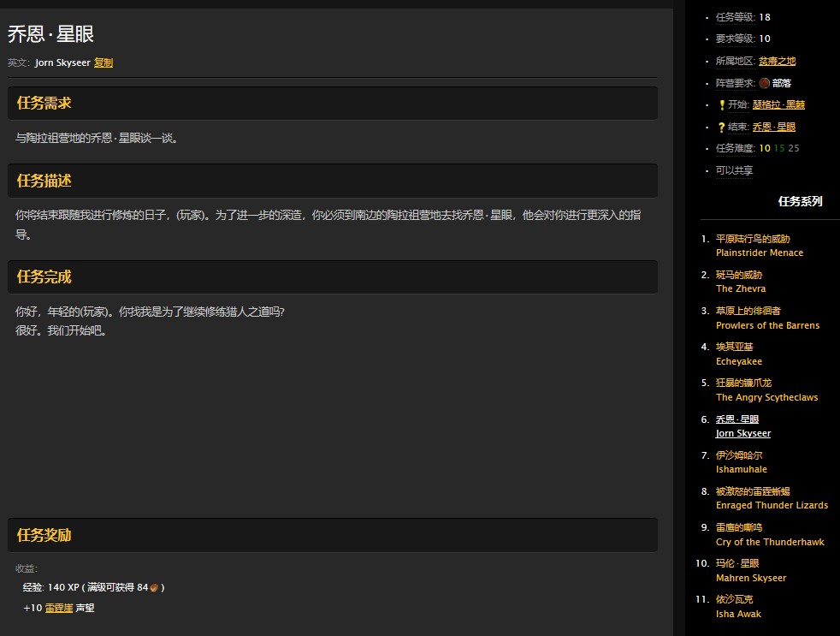
Task: Open the 雷霆崖 reputation link
Action: (59, 608)
